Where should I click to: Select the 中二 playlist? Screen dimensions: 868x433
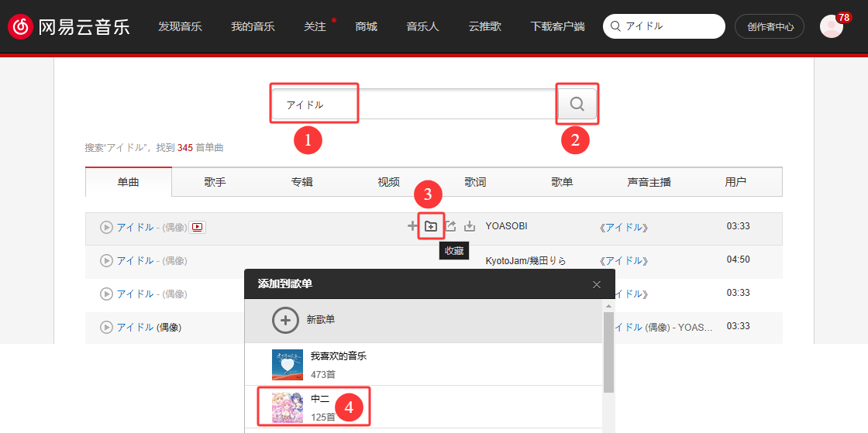(x=423, y=407)
